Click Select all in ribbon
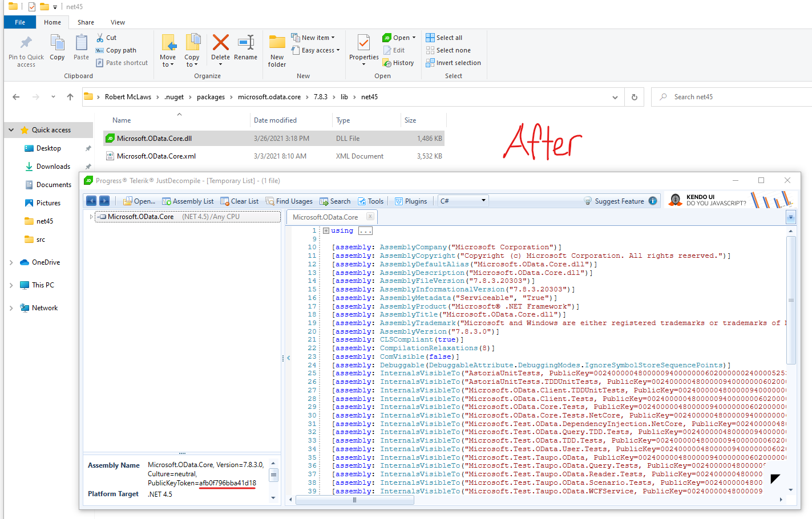The image size is (812, 519). [x=444, y=38]
